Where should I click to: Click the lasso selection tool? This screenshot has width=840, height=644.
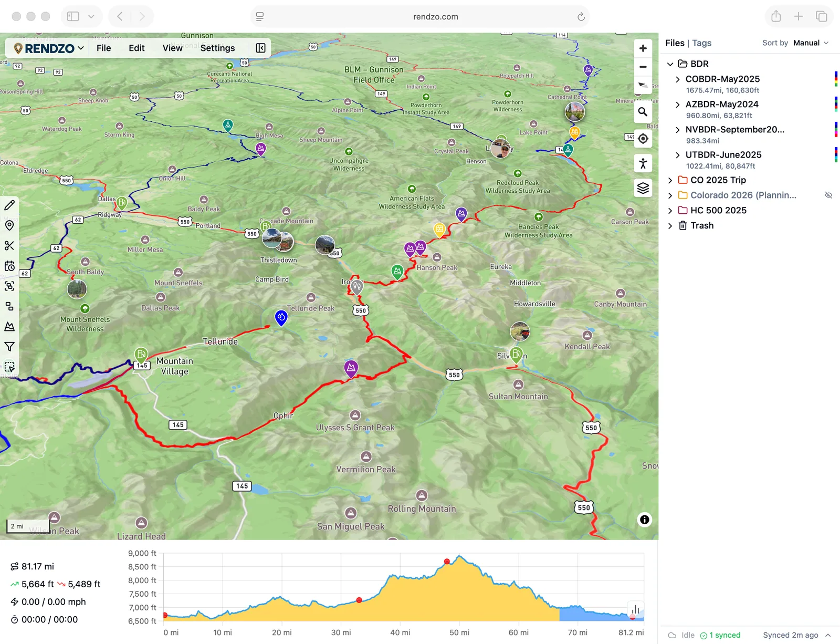click(x=9, y=366)
